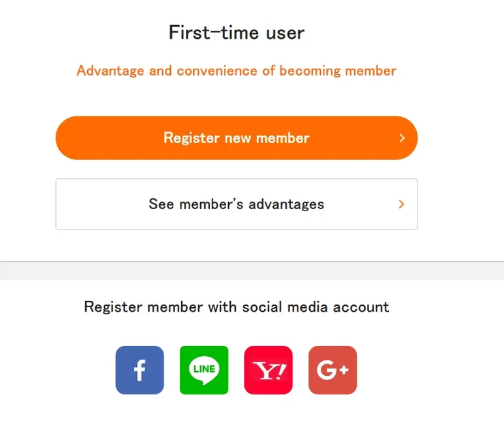Screen dimensions: 504x427
Task: Click the "See member's advantages" label text
Action: pyautogui.click(x=236, y=204)
